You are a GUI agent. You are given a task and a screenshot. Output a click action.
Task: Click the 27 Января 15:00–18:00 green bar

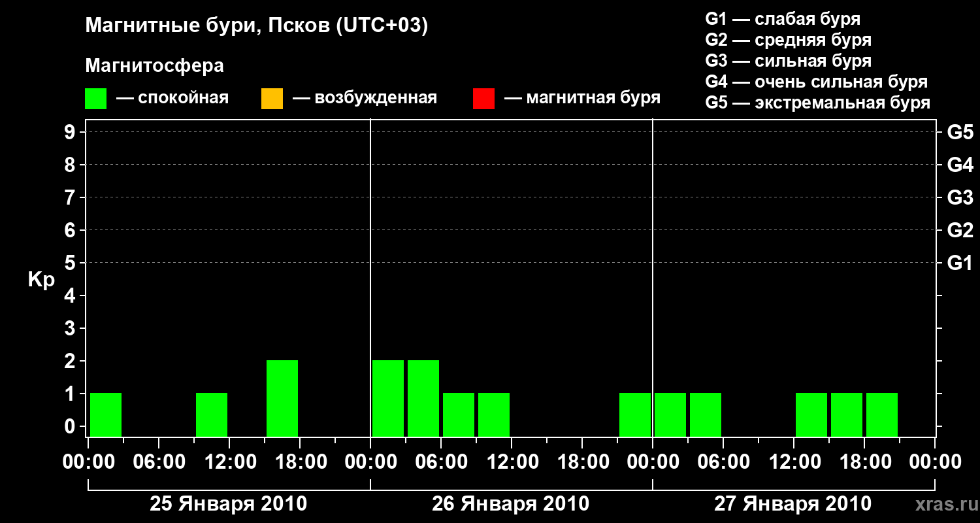(x=847, y=414)
